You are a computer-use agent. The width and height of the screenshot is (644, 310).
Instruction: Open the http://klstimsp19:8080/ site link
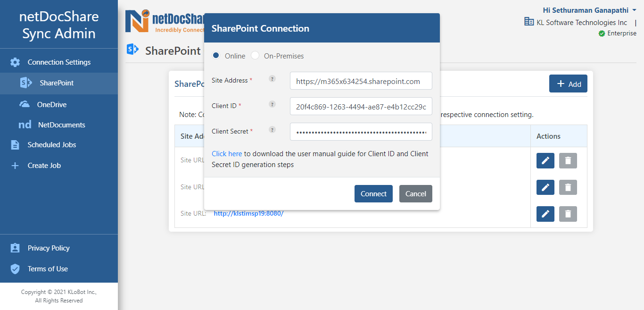[248, 213]
